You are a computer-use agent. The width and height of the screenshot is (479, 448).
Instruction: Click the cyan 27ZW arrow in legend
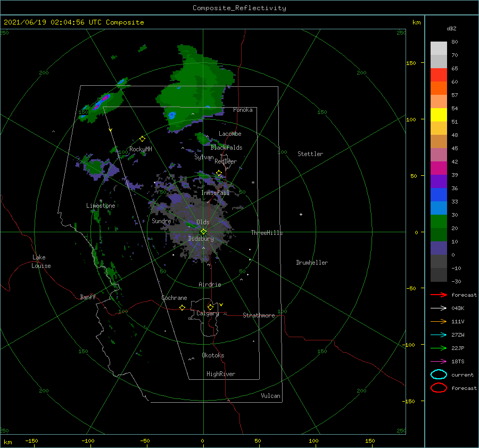pyautogui.click(x=439, y=335)
